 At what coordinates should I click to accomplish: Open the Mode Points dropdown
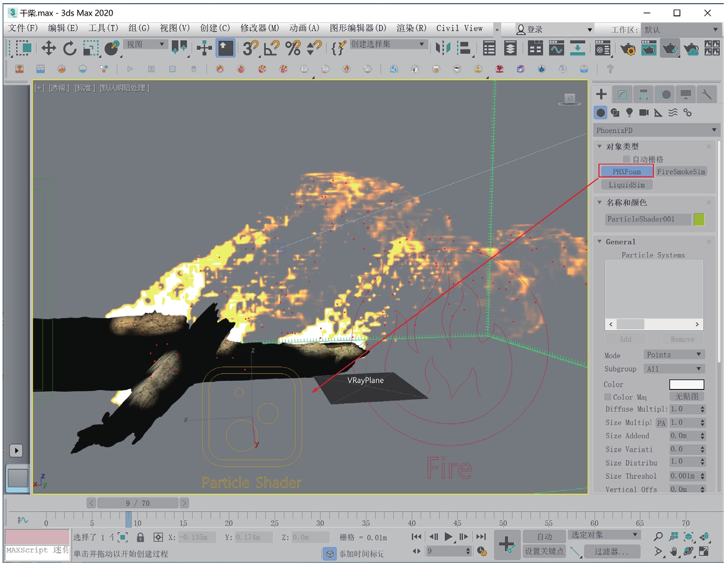pyautogui.click(x=674, y=355)
